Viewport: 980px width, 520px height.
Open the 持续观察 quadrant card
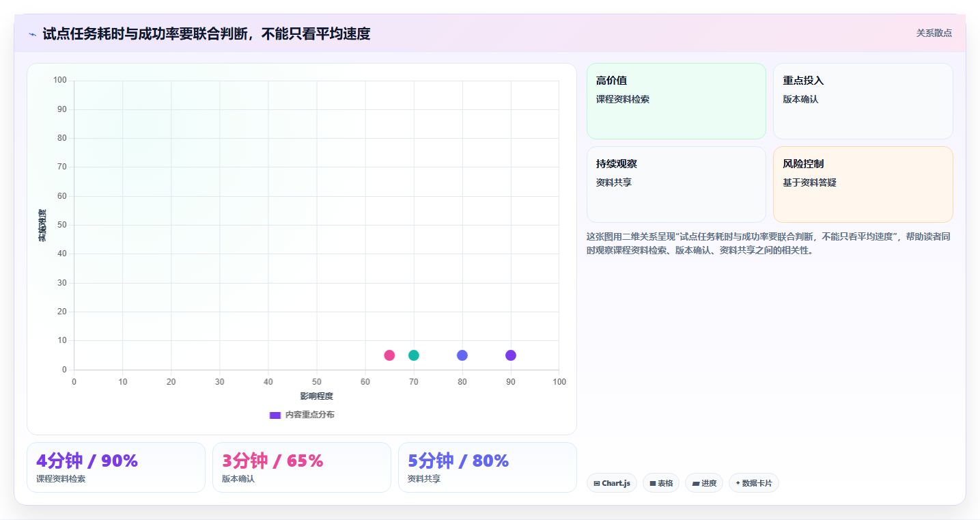point(676,184)
